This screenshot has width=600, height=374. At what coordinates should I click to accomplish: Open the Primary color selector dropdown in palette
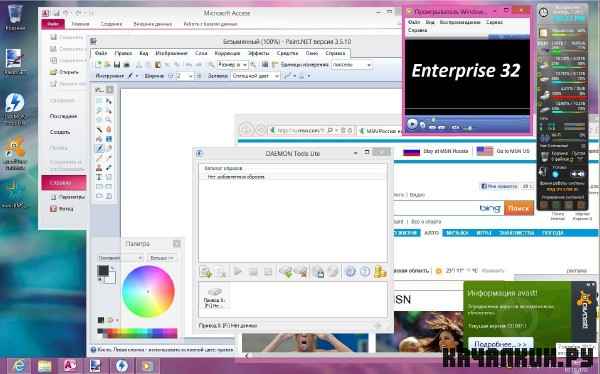120,258
